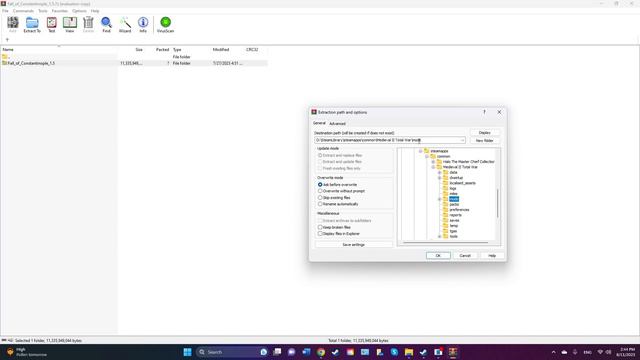Launch the Wizard wand icon
The width and height of the screenshot is (640, 360).
coord(125,24)
